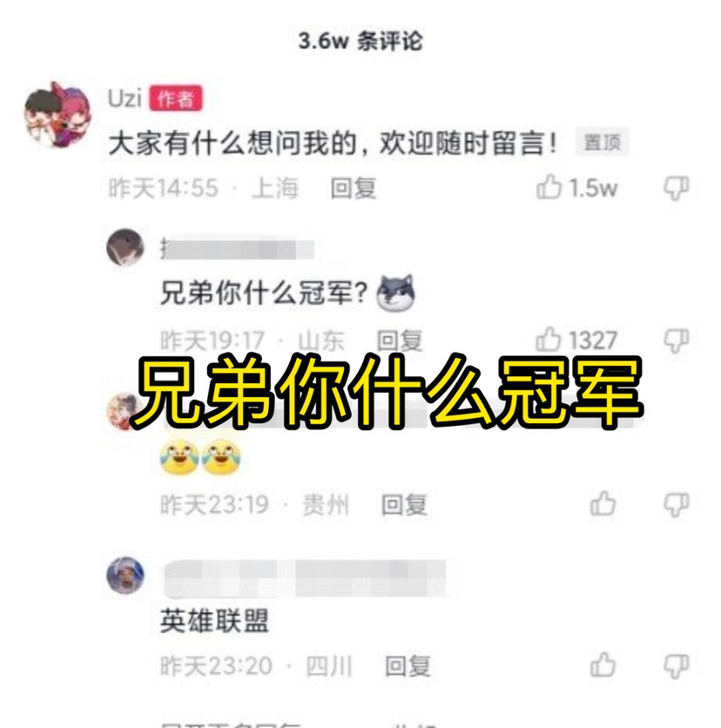Like the crying emoji comment from 贵州

click(603, 503)
